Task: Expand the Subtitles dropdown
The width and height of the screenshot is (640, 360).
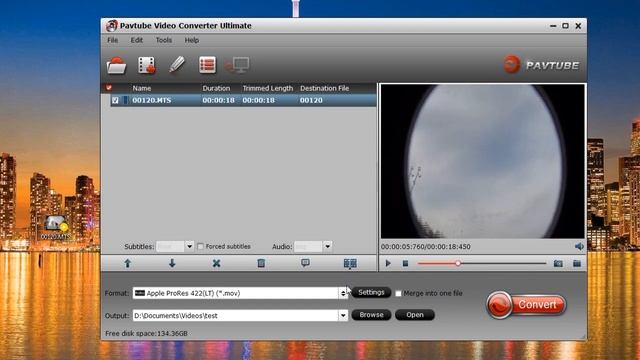Action: point(189,247)
